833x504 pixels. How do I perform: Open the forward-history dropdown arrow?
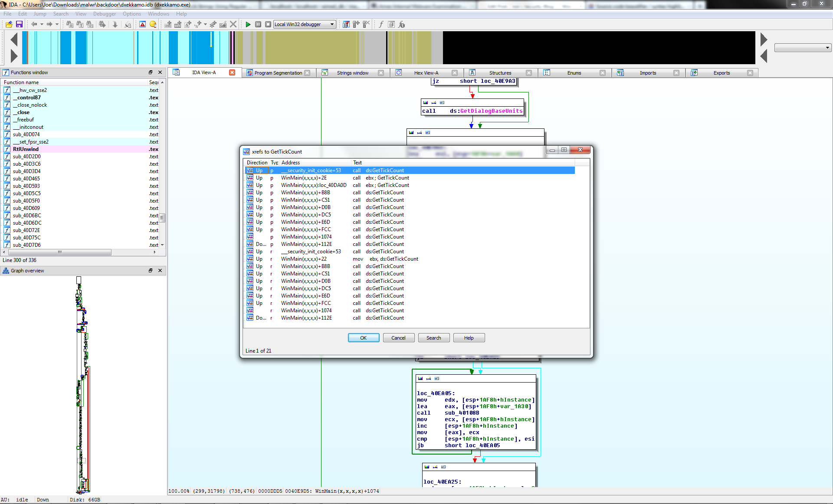[57, 24]
